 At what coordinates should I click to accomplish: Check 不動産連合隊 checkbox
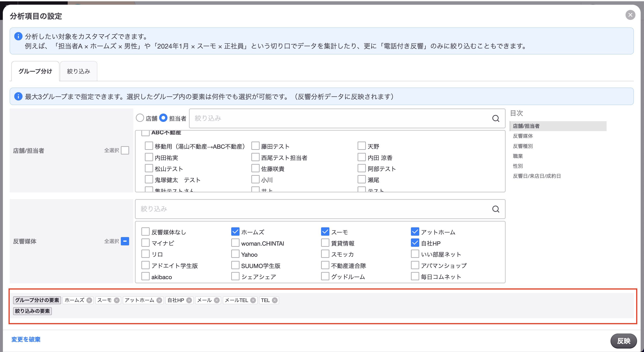click(x=325, y=265)
